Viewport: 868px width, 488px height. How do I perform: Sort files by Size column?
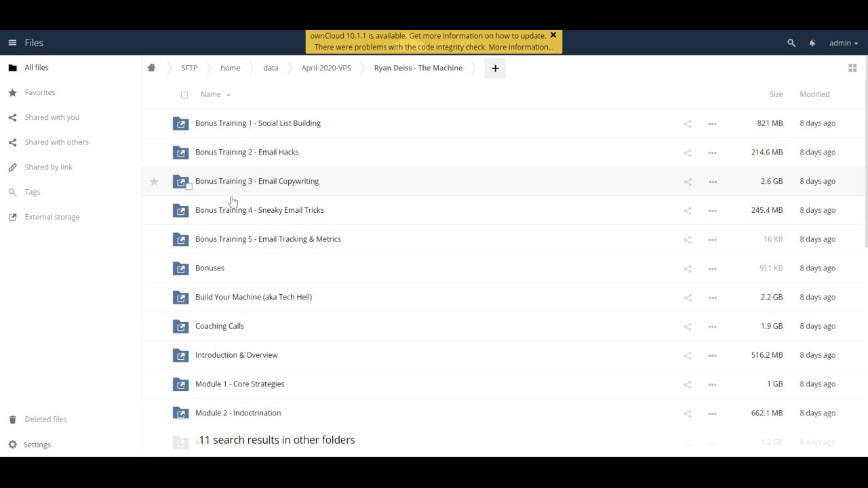[776, 94]
